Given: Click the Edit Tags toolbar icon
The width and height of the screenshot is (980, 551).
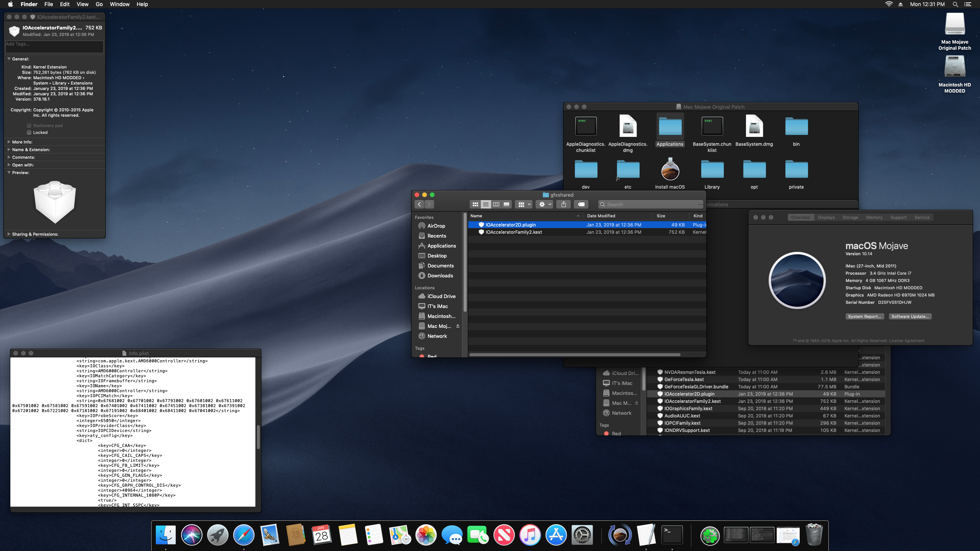Looking at the screenshot, I should (x=581, y=204).
